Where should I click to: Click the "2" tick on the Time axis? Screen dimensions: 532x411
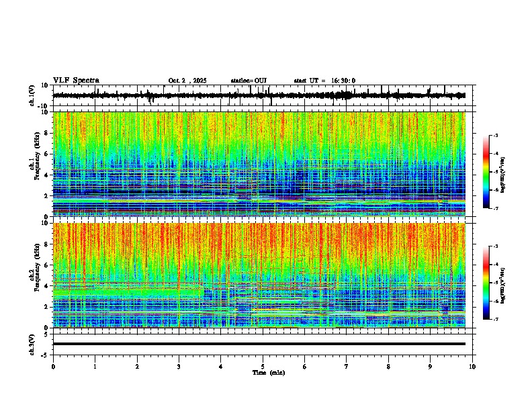pos(137,367)
